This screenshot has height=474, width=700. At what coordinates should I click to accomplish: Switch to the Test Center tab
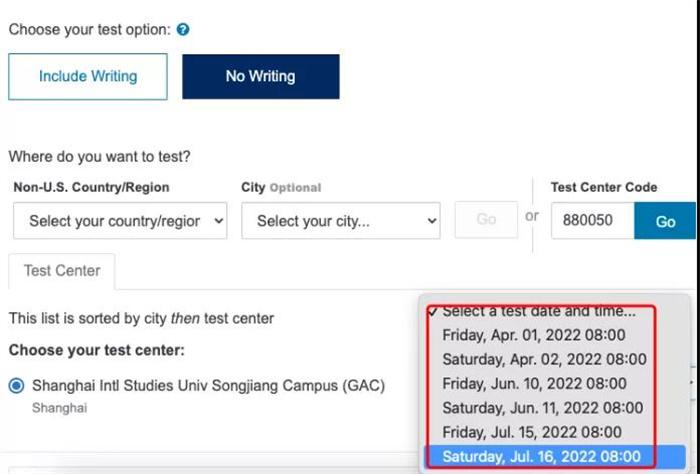(x=62, y=271)
